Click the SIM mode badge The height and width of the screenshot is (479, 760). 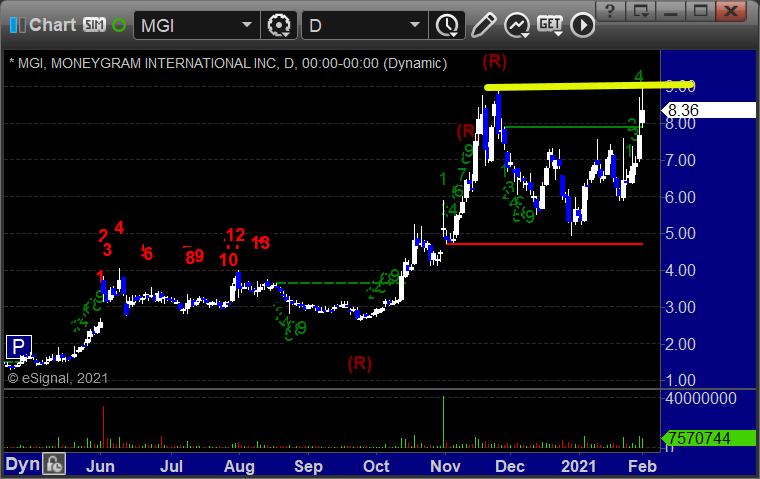94,25
